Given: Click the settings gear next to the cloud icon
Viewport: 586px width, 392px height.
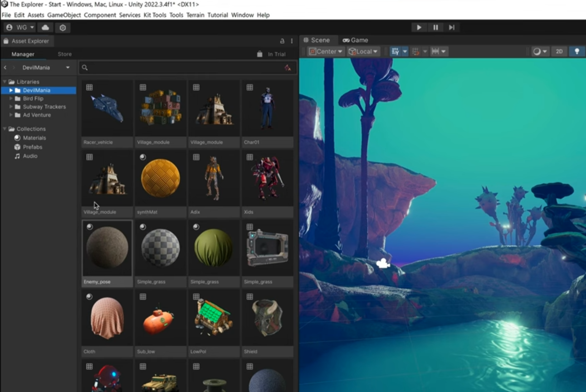Looking at the screenshot, I should pyautogui.click(x=62, y=27).
